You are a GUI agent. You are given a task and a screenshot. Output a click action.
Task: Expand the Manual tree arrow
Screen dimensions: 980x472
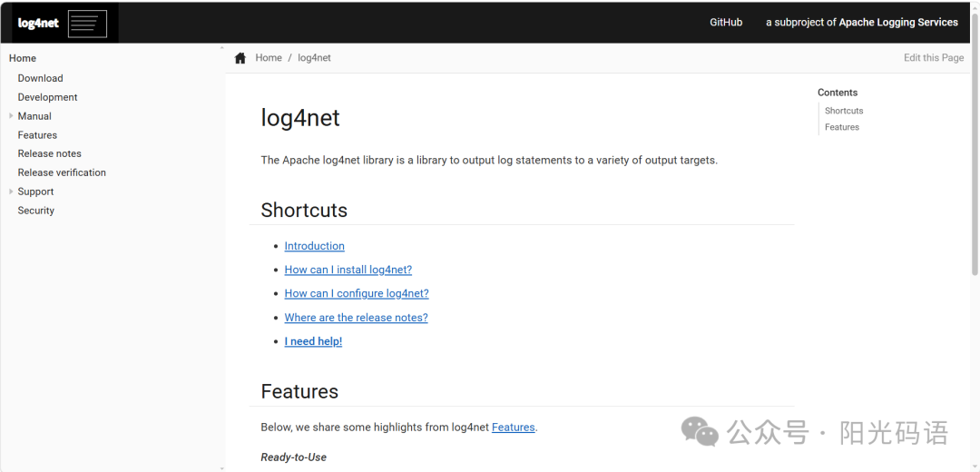(x=11, y=115)
